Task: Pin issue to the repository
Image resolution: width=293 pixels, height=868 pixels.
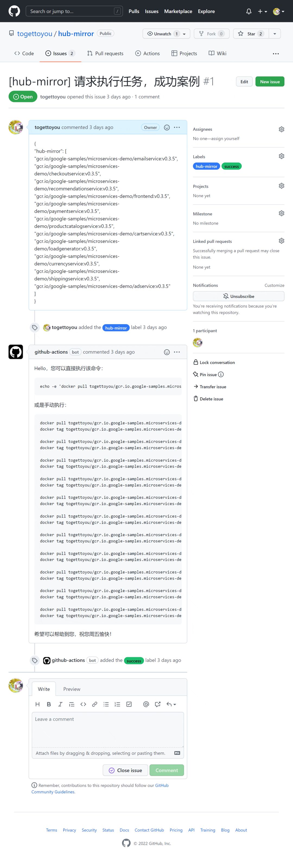Action: click(208, 374)
